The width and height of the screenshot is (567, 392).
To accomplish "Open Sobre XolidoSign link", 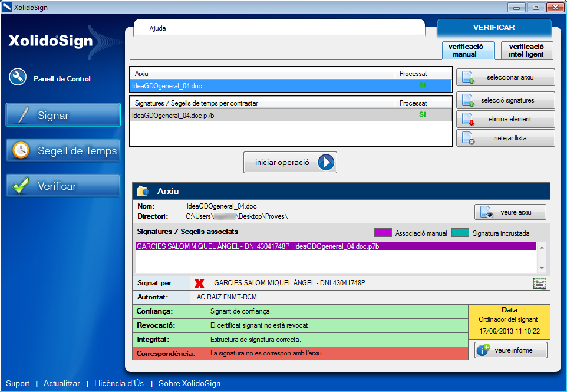I will (189, 383).
